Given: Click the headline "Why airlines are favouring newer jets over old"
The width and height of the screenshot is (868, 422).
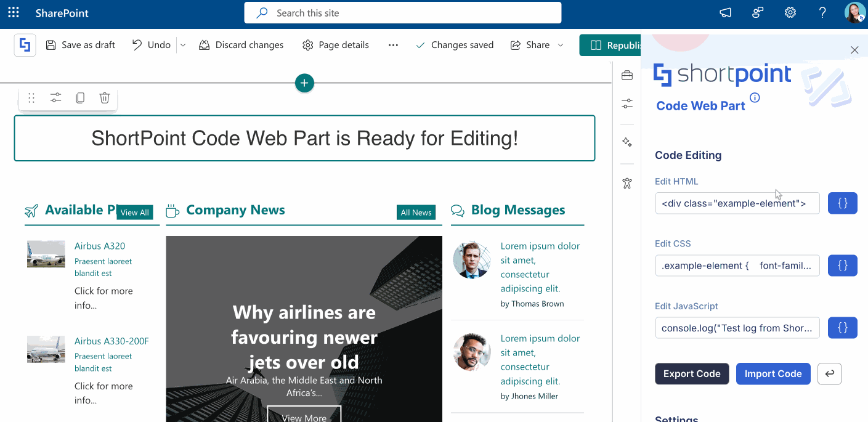Looking at the screenshot, I should tap(304, 338).
